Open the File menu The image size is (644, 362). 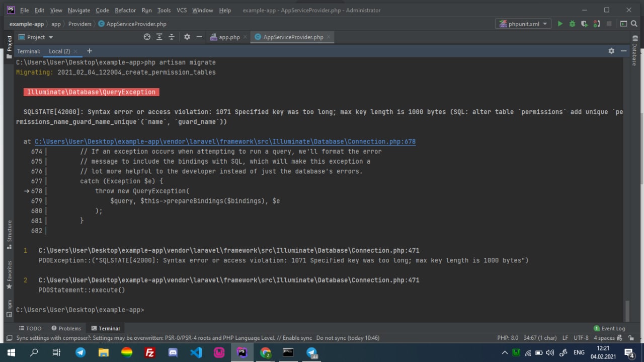[x=25, y=10]
